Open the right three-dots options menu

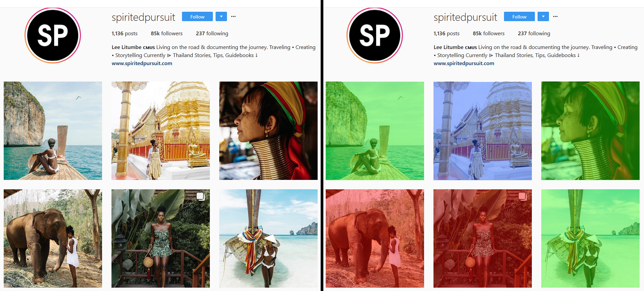[x=555, y=16]
